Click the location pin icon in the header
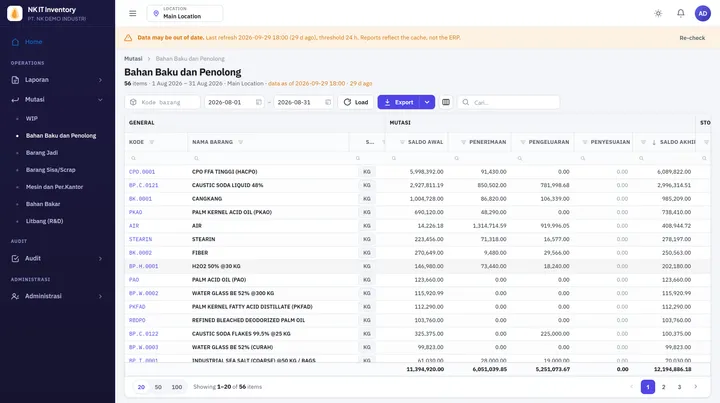This screenshot has width=720, height=403. 156,13
